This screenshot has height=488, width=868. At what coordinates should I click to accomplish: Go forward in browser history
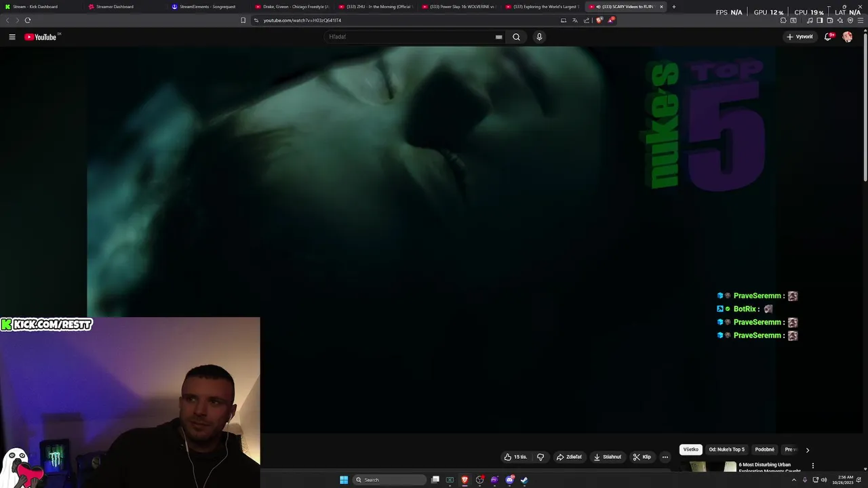17,20
